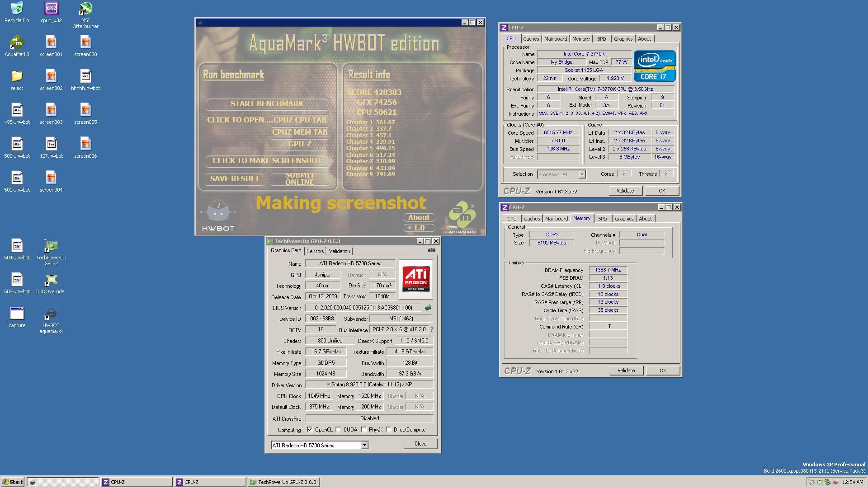Click SUBMIT ONLINE button
Screen dimensions: 868x488
pyautogui.click(x=300, y=179)
